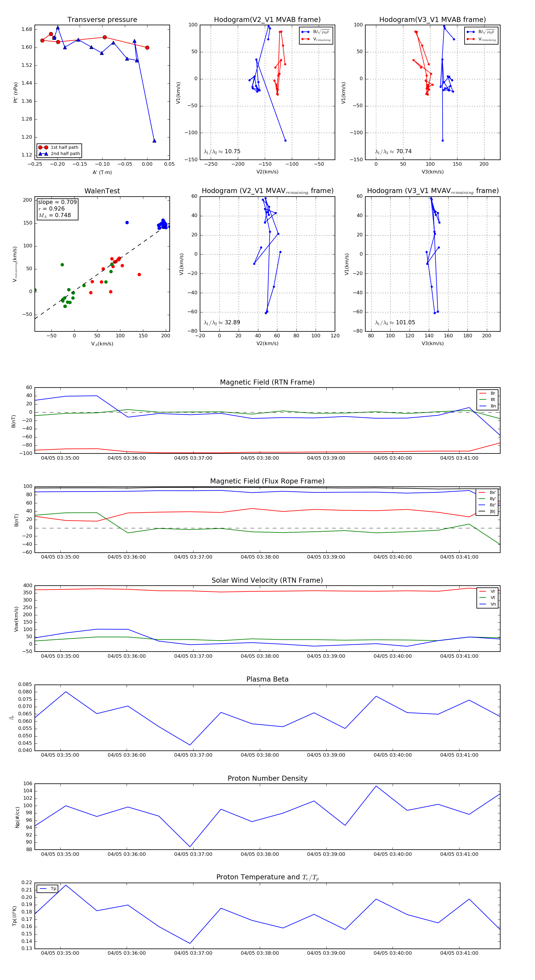Click '04/05 03:37:00' tick under Plasma Beta
Viewport: 535px width, 980px height.
[193, 755]
